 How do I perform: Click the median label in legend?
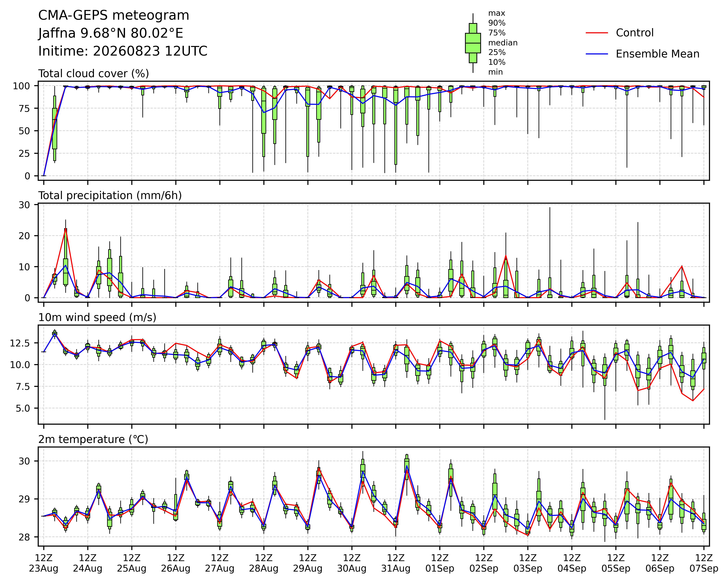point(503,43)
